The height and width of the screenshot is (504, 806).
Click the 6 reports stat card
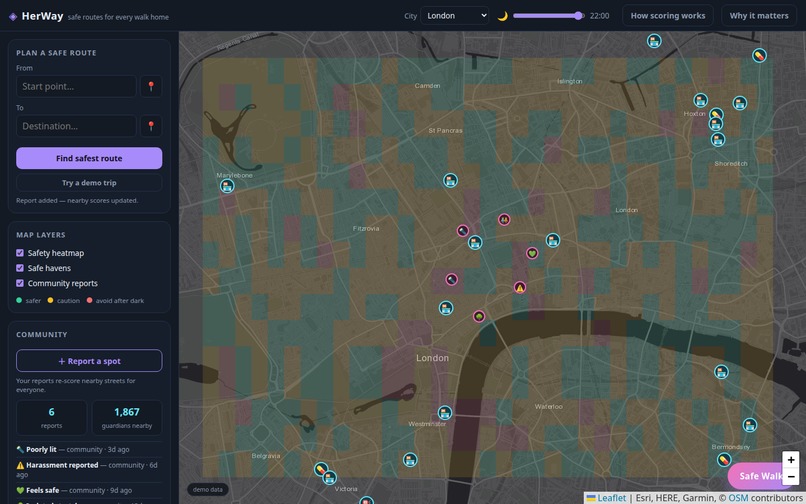[x=51, y=418]
